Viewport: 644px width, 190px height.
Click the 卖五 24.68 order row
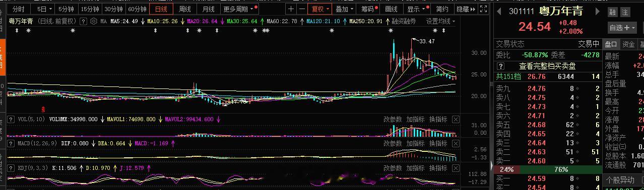click(548, 124)
